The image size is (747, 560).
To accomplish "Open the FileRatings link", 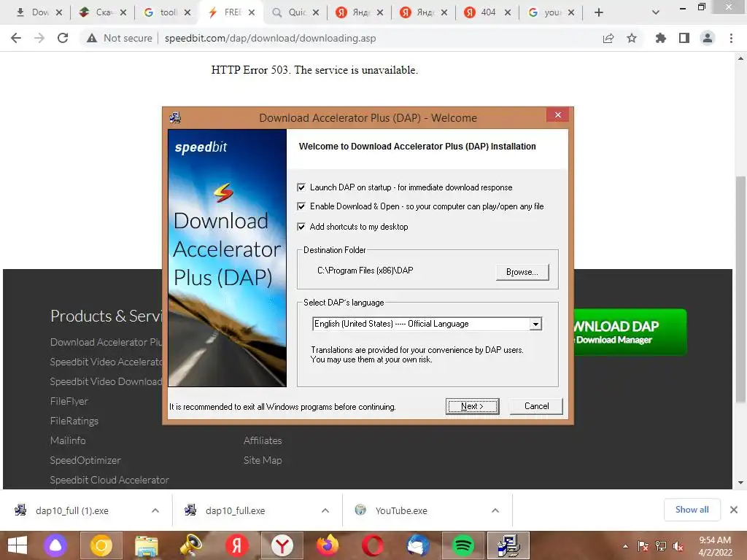I will point(74,421).
